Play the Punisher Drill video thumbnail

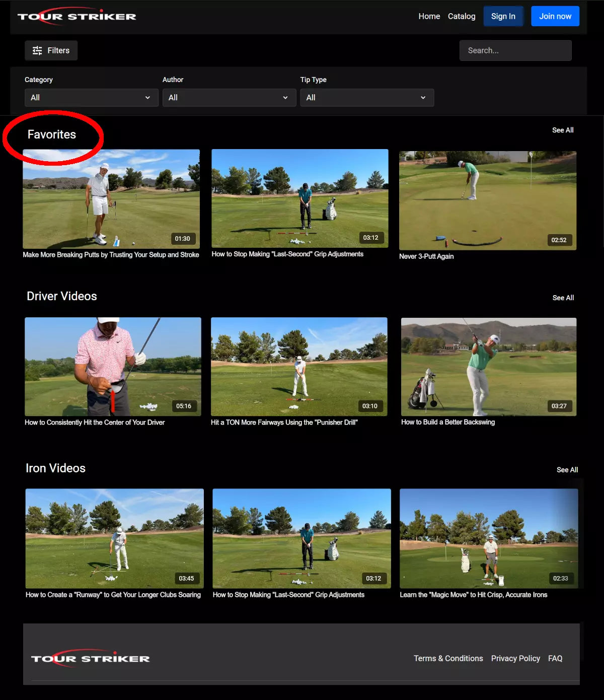tap(299, 366)
